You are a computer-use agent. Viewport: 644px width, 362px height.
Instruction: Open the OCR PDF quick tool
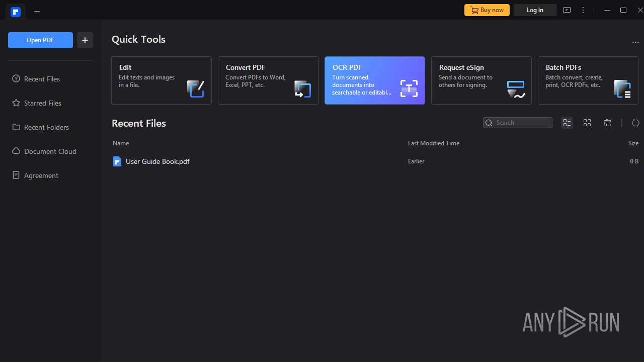tap(375, 80)
